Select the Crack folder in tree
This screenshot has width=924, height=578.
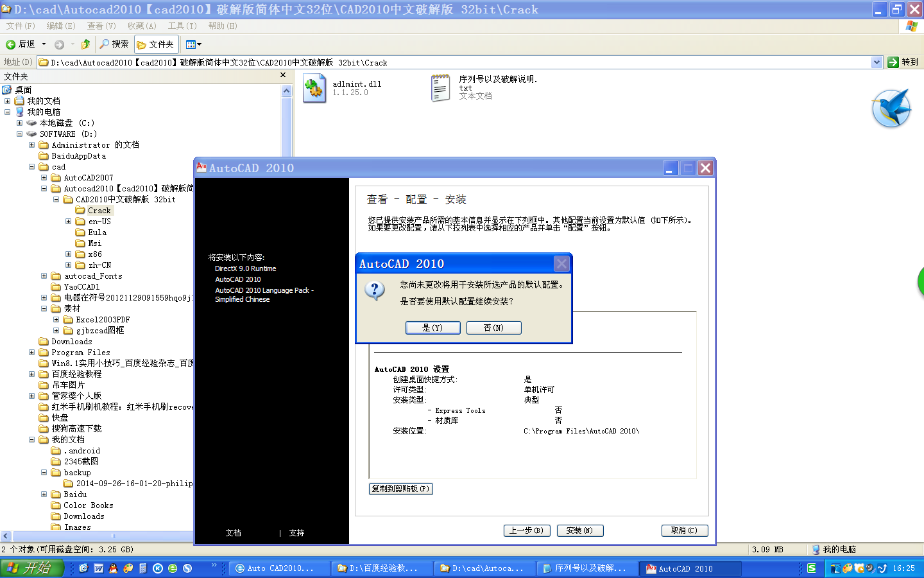point(99,210)
